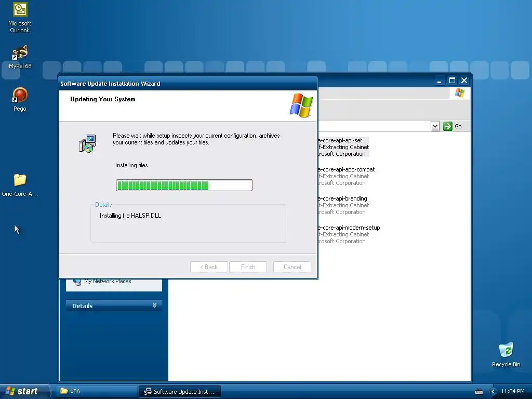Image resolution: width=532 pixels, height=399 pixels.
Task: Close the x86 explorer window
Action: point(464,81)
